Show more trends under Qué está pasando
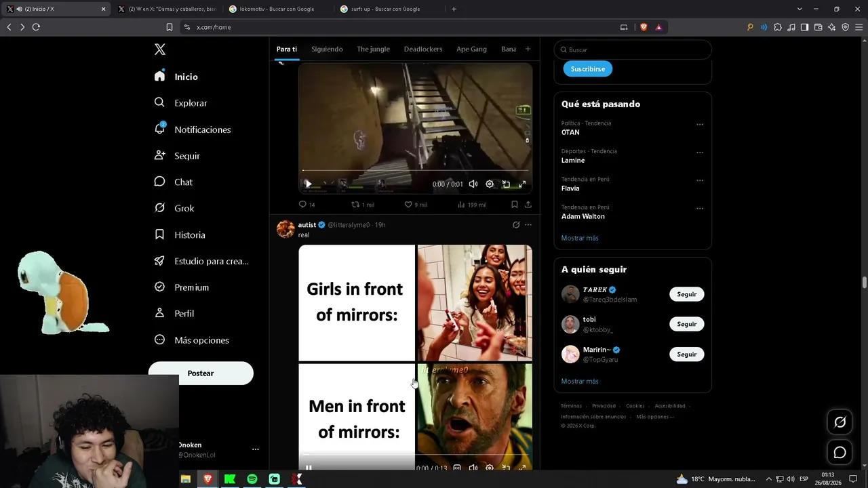Viewport: 868px width, 488px height. tap(580, 238)
